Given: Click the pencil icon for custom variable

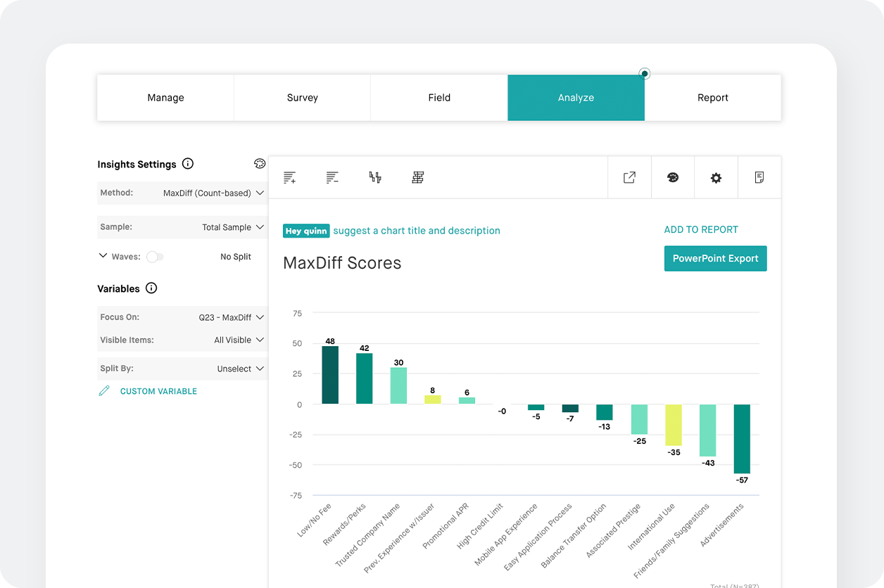Looking at the screenshot, I should [104, 391].
